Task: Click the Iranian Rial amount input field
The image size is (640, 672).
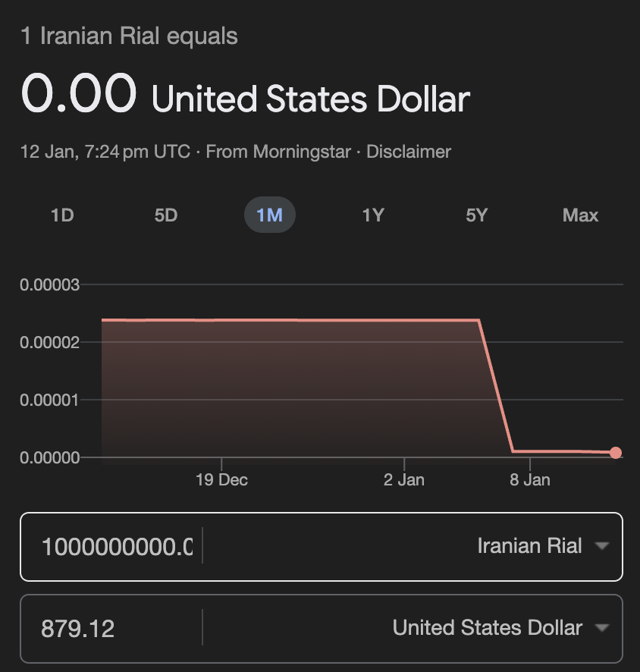Action: click(118, 546)
